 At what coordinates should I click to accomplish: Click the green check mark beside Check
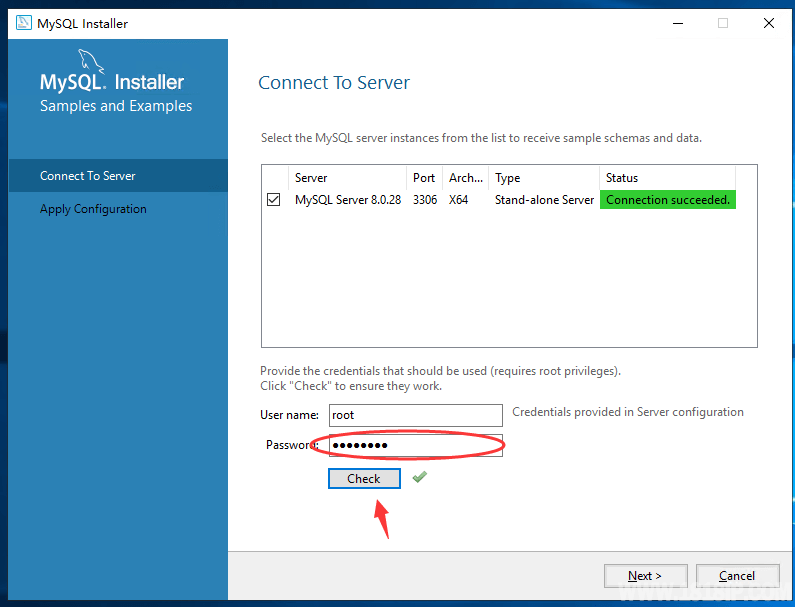(420, 477)
